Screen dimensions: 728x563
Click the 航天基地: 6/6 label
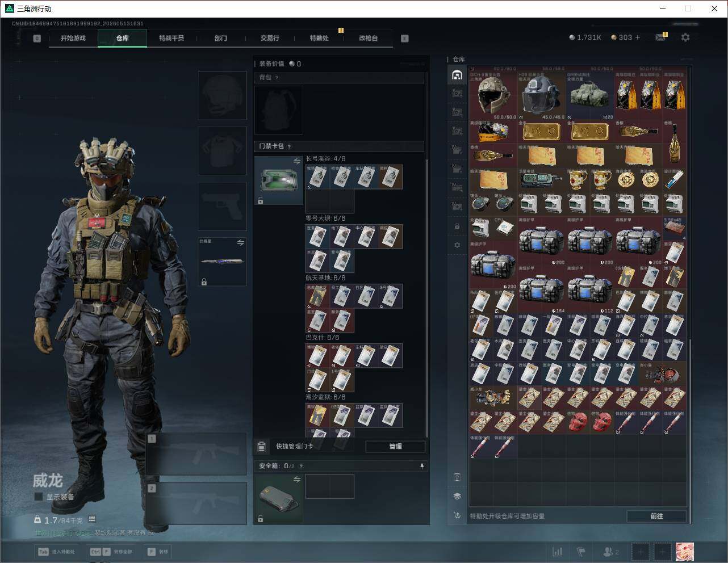point(325,278)
